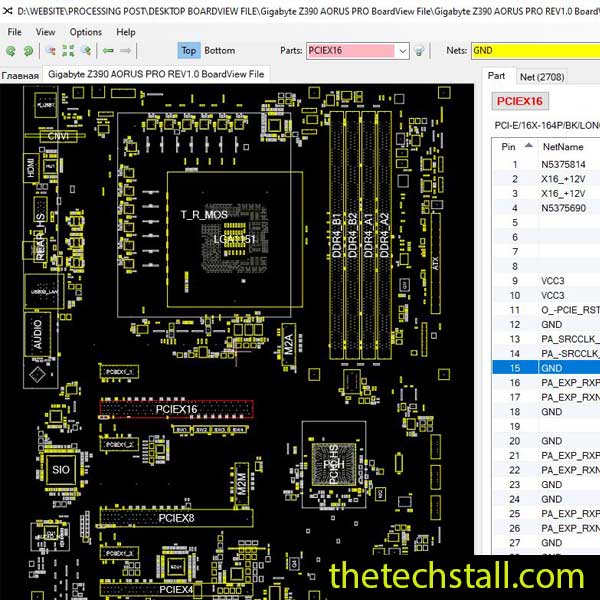Open the Parts dropdown arrow
The height and width of the screenshot is (600, 600).
point(402,50)
